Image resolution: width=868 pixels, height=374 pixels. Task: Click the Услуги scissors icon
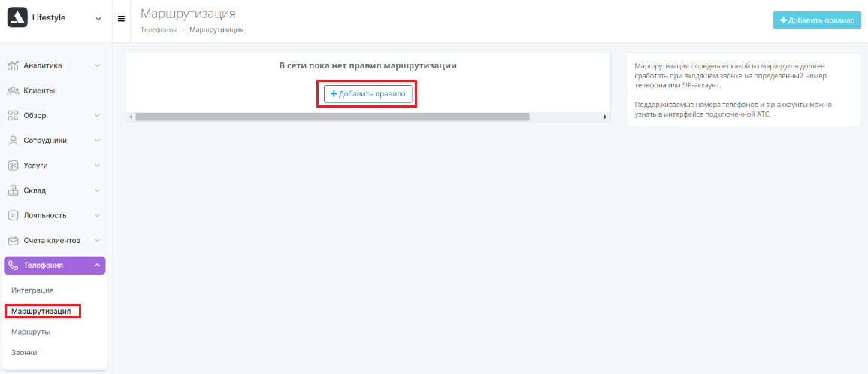pyautogui.click(x=14, y=165)
